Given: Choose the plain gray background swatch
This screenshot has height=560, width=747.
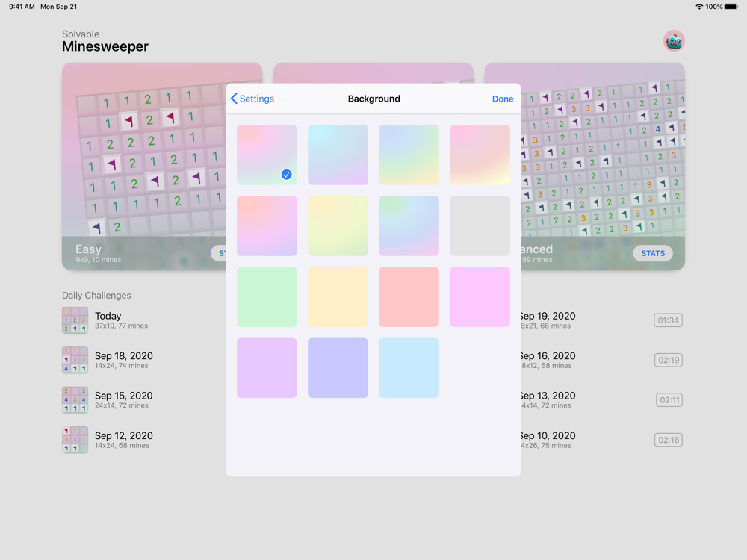Looking at the screenshot, I should tap(480, 225).
